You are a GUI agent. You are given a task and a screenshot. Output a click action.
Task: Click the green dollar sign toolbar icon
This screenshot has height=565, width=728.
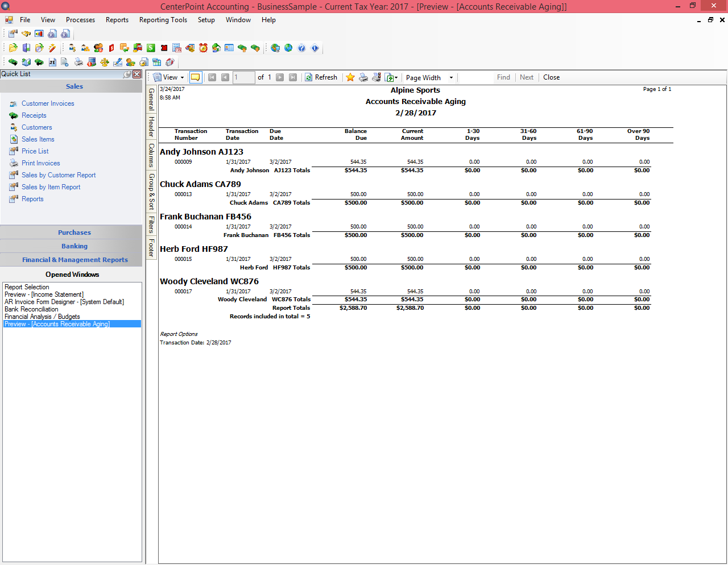pyautogui.click(x=150, y=48)
